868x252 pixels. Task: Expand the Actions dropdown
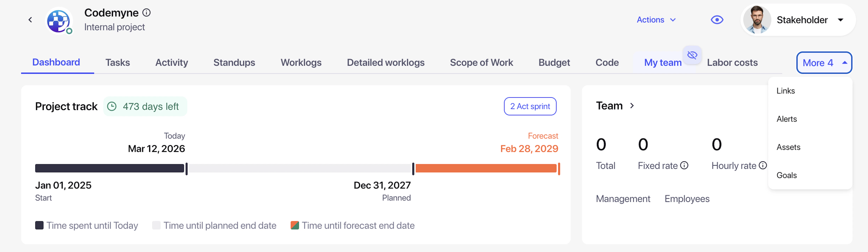pyautogui.click(x=656, y=20)
